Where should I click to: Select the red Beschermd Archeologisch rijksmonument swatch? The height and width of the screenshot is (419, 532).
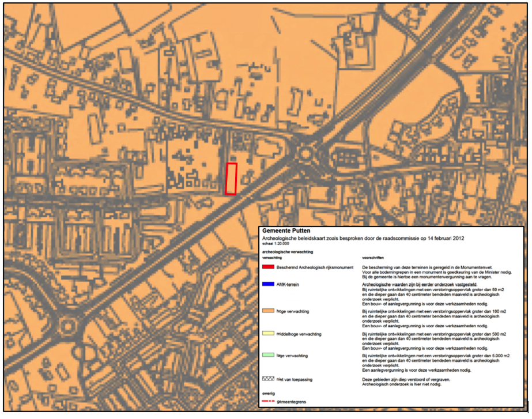tap(267, 266)
